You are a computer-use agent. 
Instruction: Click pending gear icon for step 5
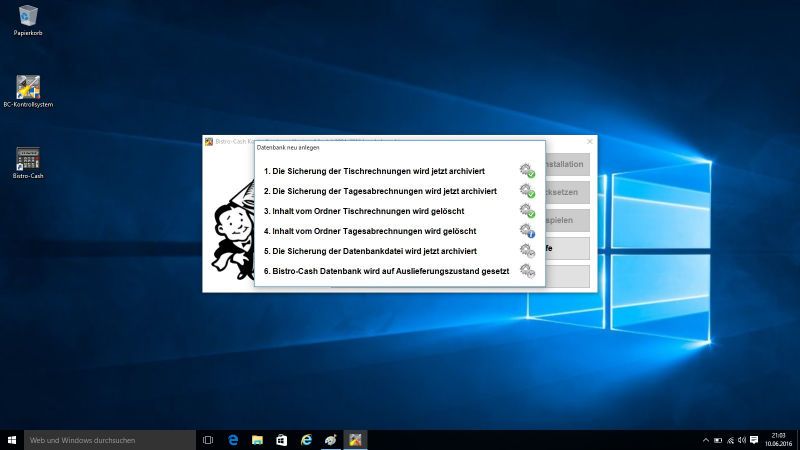click(527, 251)
